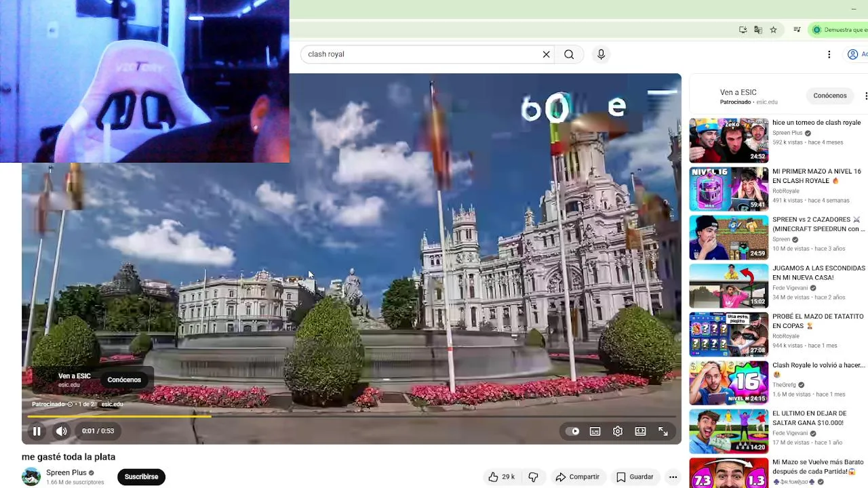The image size is (868, 488).
Task: Open sidebar ad three-dot options menu
Action: (865, 96)
